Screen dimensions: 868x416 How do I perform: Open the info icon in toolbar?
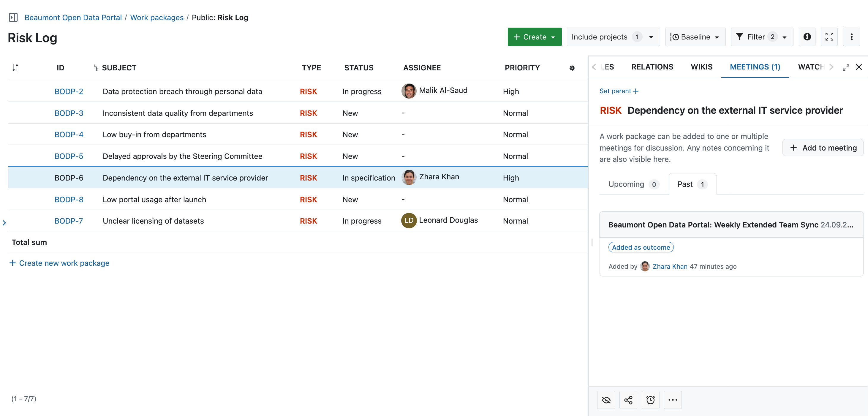(807, 37)
